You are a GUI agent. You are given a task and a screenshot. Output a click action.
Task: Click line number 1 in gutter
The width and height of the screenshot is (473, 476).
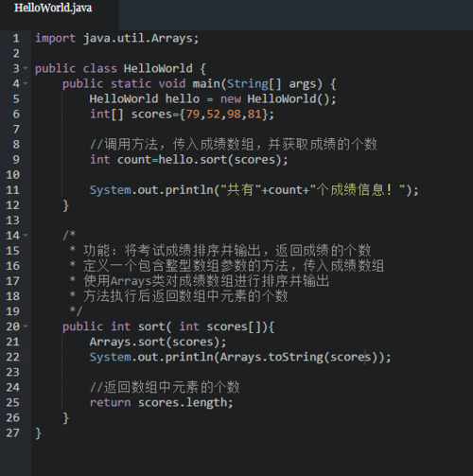coord(16,38)
